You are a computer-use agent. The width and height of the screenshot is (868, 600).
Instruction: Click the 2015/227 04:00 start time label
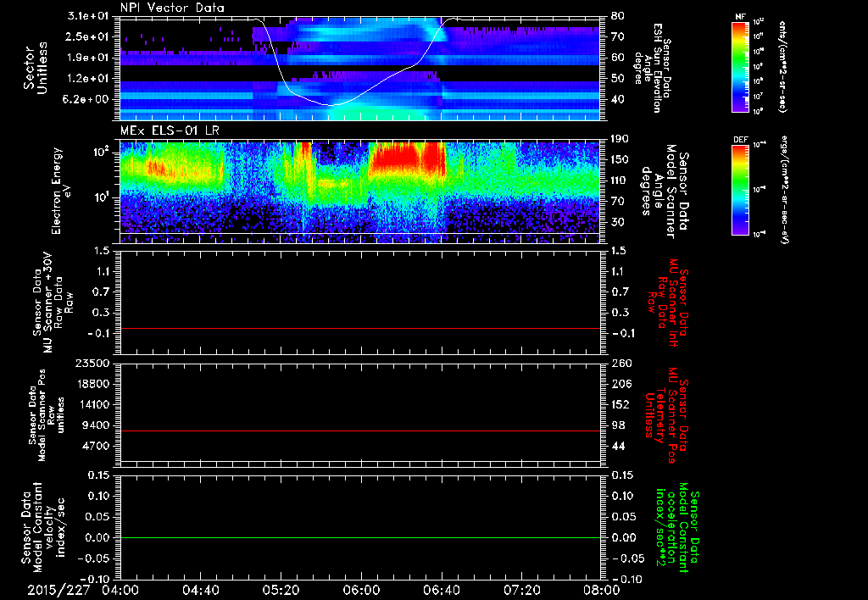coord(79,590)
